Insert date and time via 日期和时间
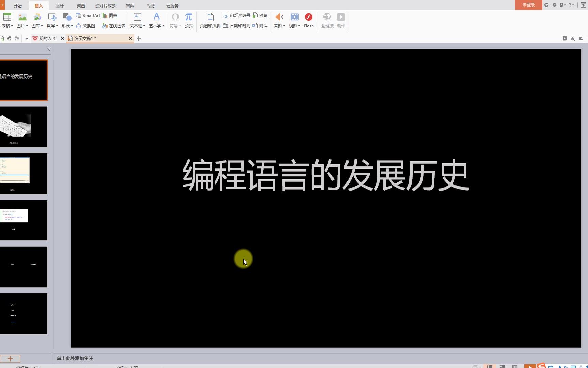 pyautogui.click(x=237, y=25)
